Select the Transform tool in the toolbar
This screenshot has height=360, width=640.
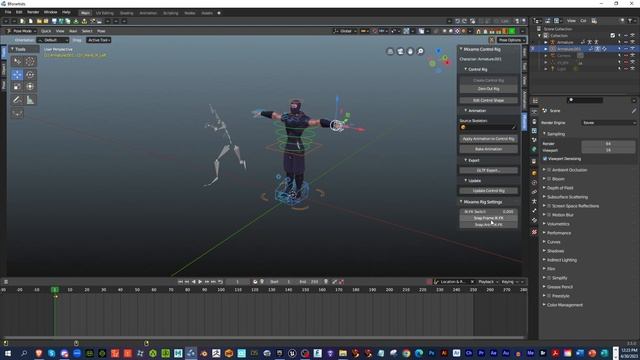click(30, 87)
